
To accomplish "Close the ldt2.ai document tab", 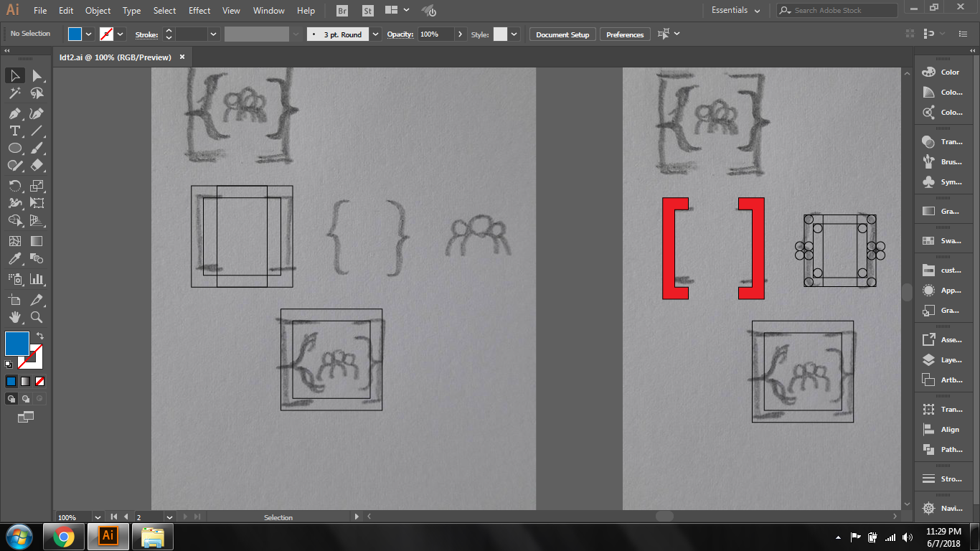I will [x=182, y=57].
